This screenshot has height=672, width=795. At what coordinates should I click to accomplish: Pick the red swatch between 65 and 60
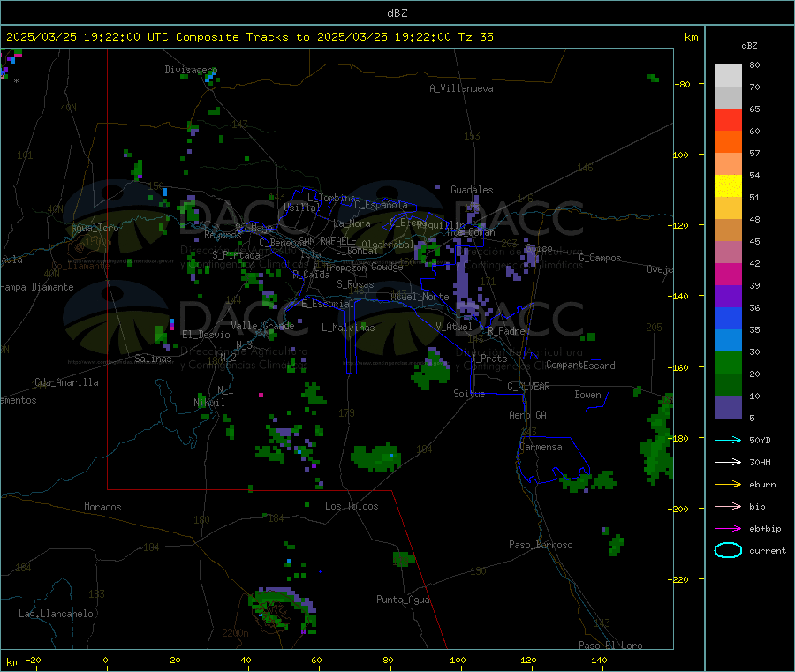click(x=728, y=119)
